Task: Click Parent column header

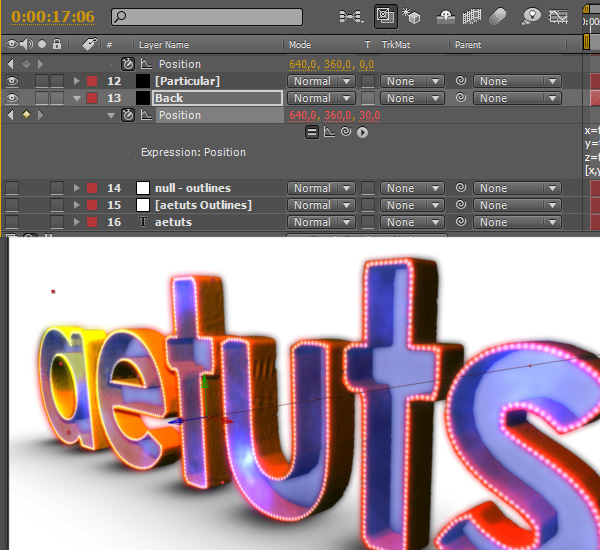Action: click(468, 44)
